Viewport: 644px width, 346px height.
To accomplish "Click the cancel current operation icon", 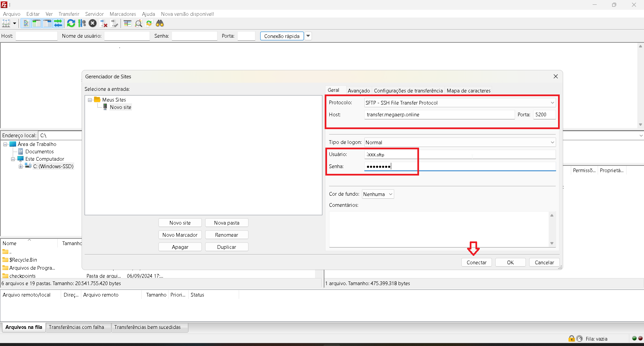I will coord(93,24).
